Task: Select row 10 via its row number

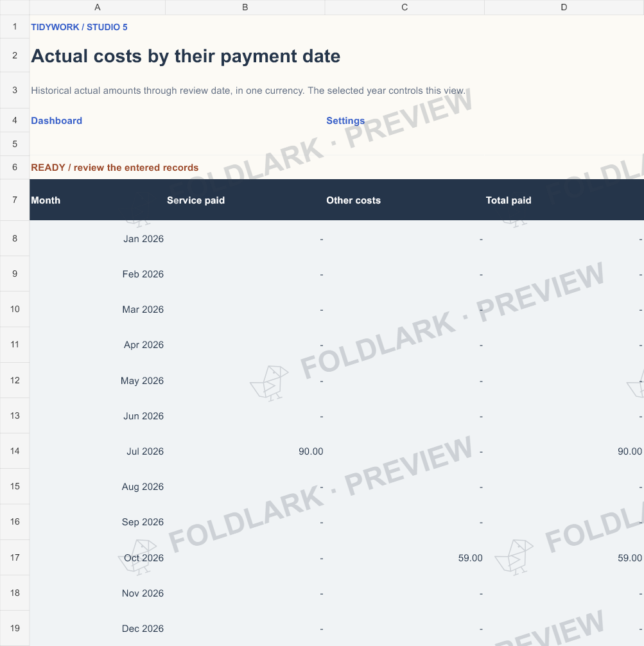Action: pos(15,309)
